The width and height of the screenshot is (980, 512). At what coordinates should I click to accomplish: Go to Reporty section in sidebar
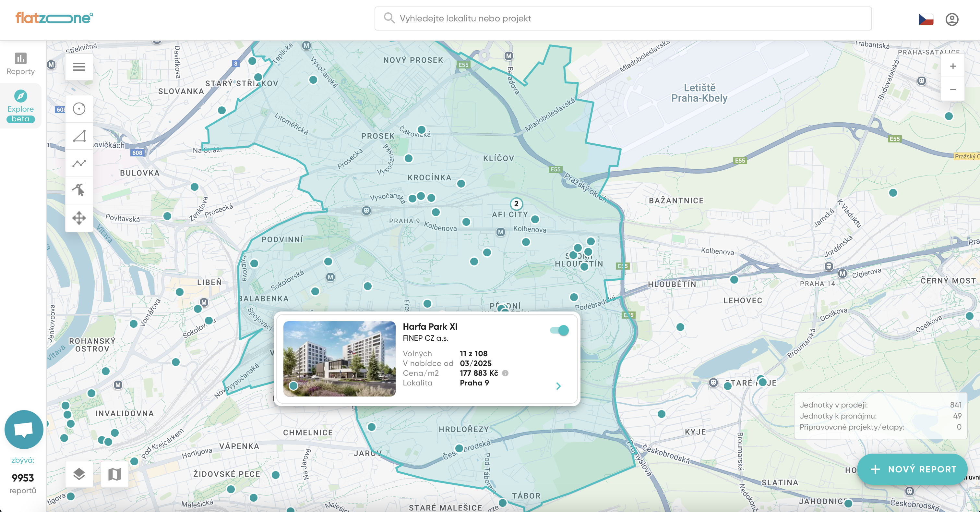point(20,64)
